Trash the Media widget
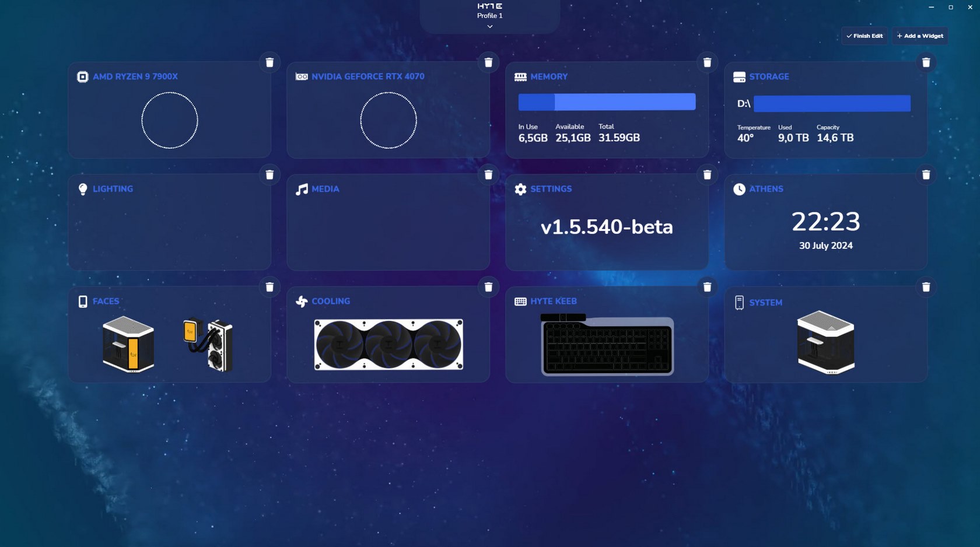 488,175
